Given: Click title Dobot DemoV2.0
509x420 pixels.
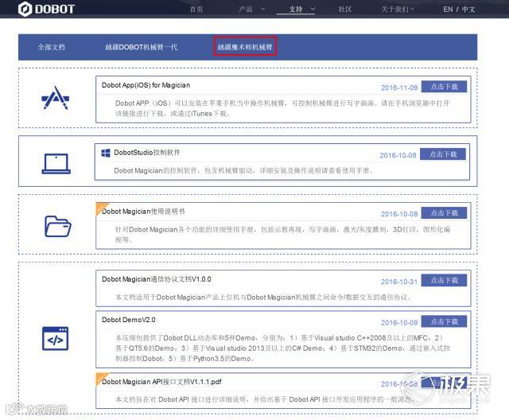Looking at the screenshot, I should 129,320.
